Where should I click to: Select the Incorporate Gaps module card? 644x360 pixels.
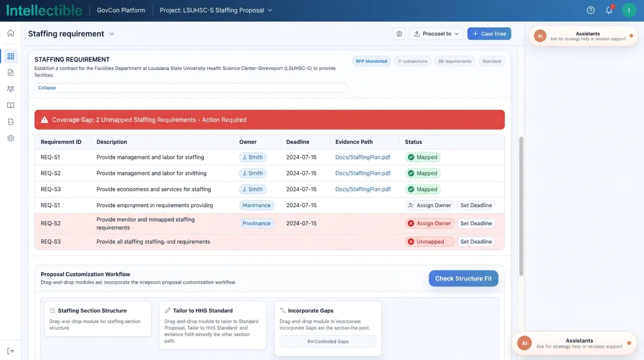328,328
